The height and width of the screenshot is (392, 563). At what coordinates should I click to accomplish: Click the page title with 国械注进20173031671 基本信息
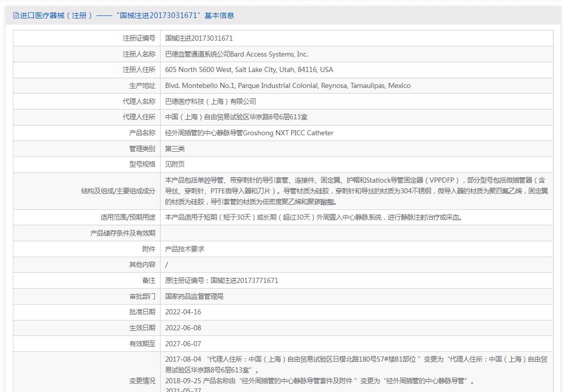click(127, 15)
